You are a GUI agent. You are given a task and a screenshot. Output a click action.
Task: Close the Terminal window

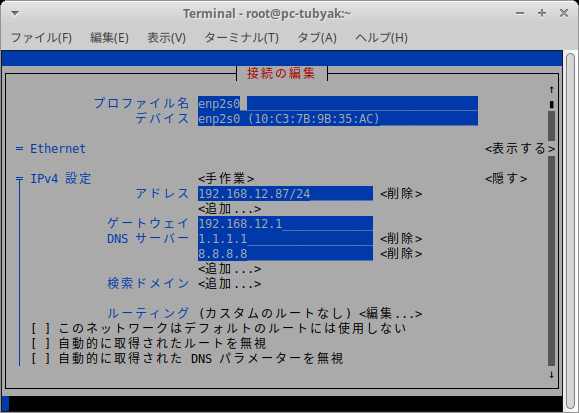pos(564,13)
